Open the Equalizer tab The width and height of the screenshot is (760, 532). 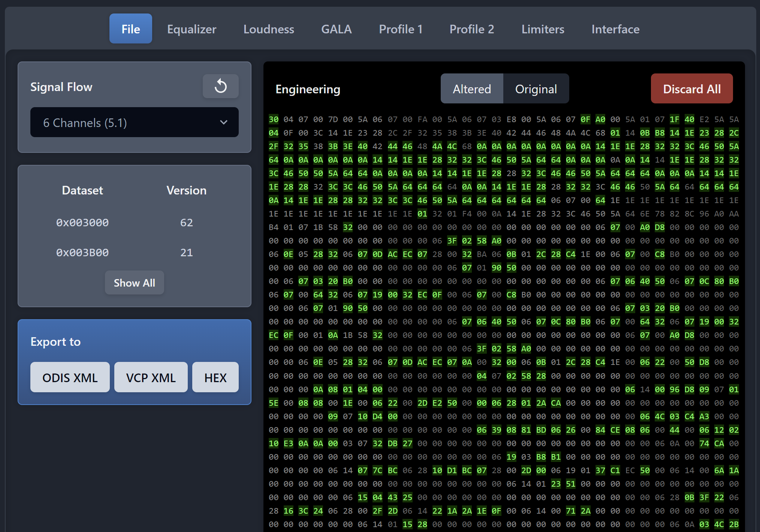pos(191,29)
